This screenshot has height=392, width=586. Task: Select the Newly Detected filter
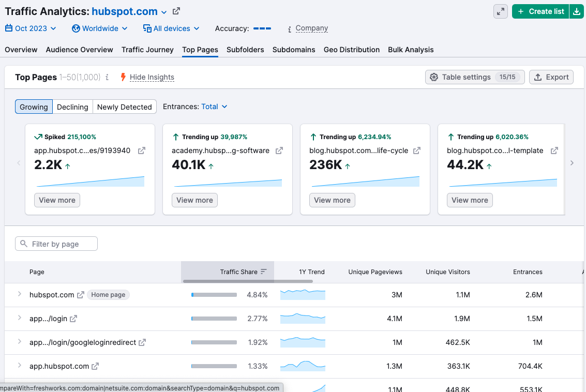(x=124, y=107)
